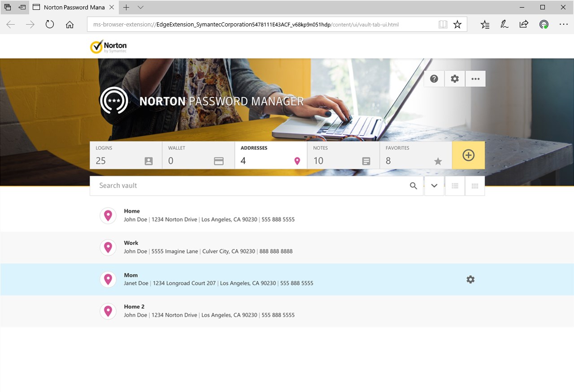Image resolution: width=574 pixels, height=392 pixels.
Task: Click the browser address bar URL
Action: pyautogui.click(x=246, y=25)
